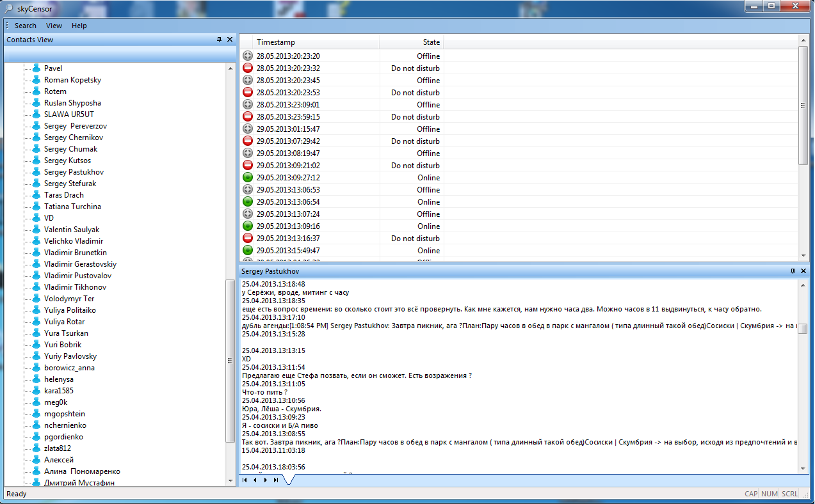Select Sergey Chumak contact
Image resolution: width=815 pixels, height=504 pixels.
pyautogui.click(x=70, y=149)
